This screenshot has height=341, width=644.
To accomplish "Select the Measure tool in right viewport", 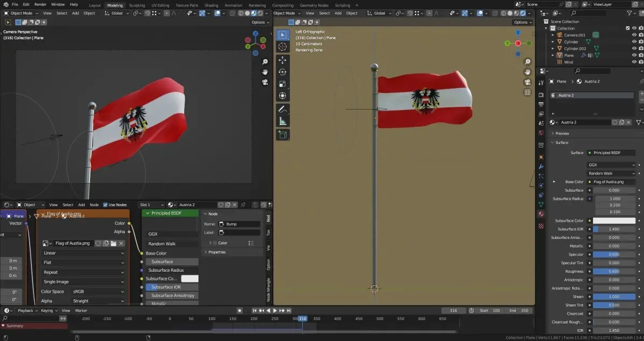I will (282, 121).
